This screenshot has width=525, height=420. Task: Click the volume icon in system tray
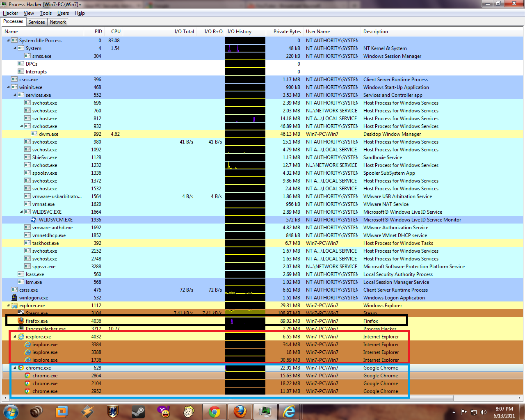484,412
